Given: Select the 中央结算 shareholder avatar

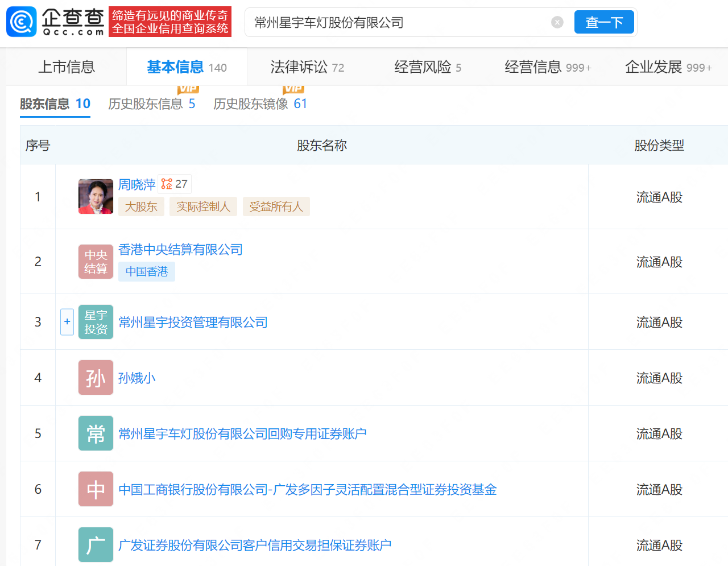Looking at the screenshot, I should (96, 262).
